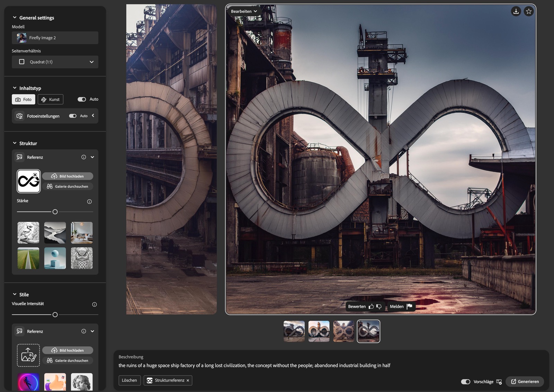Open the Seitenverhältnis Quadrat dropdown

55,62
